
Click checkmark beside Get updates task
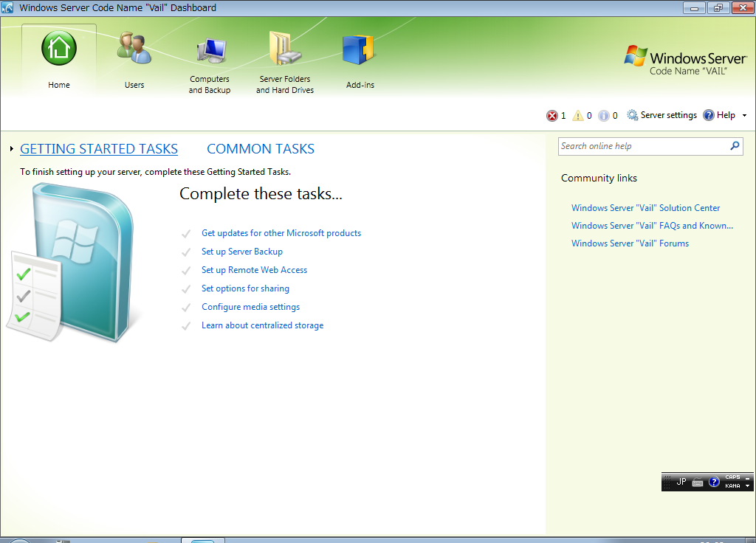(x=186, y=234)
